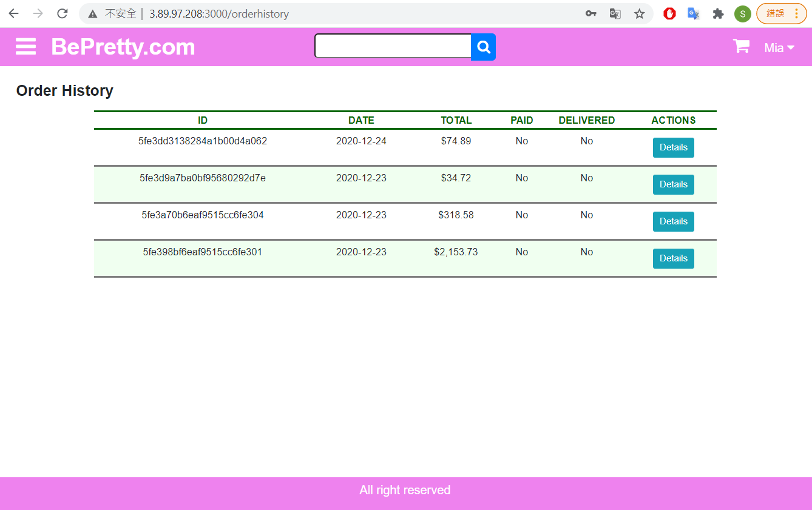This screenshot has height=510, width=812.
Task: Click date of the $318.58 order
Action: pos(361,215)
